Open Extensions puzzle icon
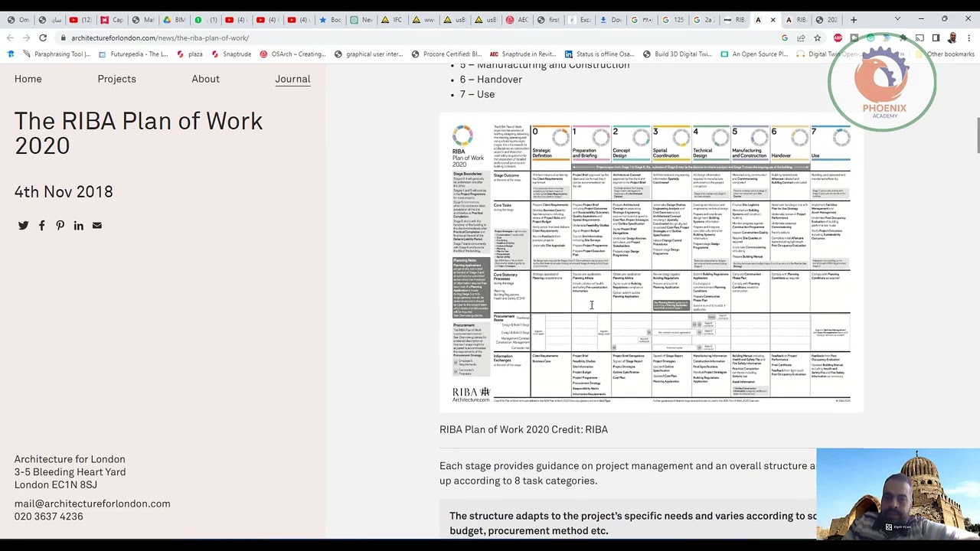The height and width of the screenshot is (551, 980). (903, 37)
